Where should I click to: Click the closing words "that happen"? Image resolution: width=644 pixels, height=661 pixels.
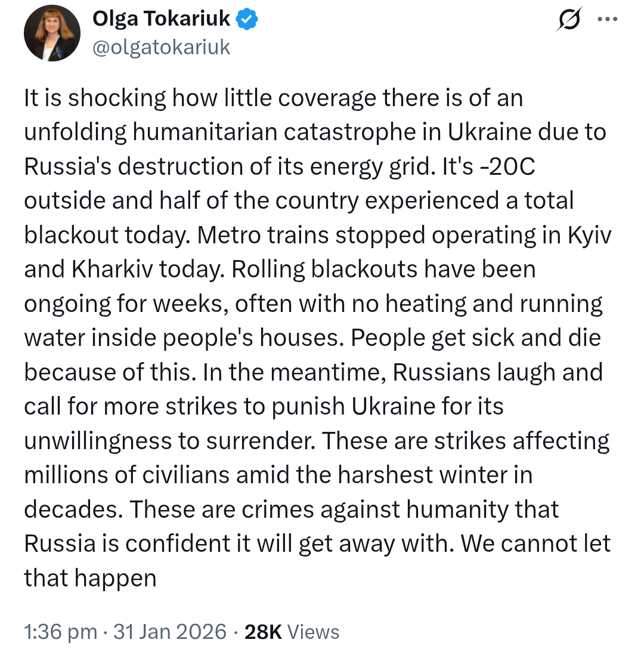click(90, 578)
